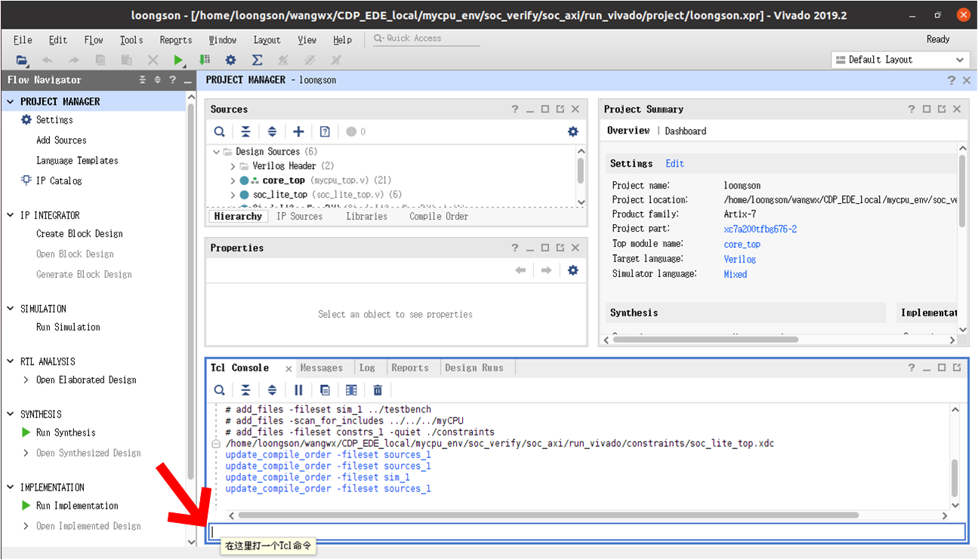Viewport: 978px width, 560px height.
Task: Open search in the Sources panel
Action: (219, 131)
